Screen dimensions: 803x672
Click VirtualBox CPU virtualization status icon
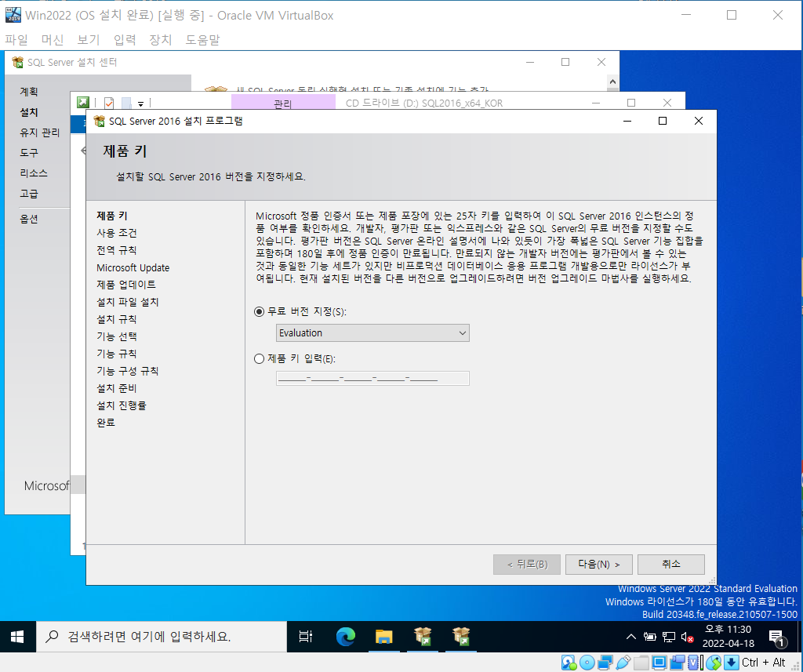coord(695,663)
